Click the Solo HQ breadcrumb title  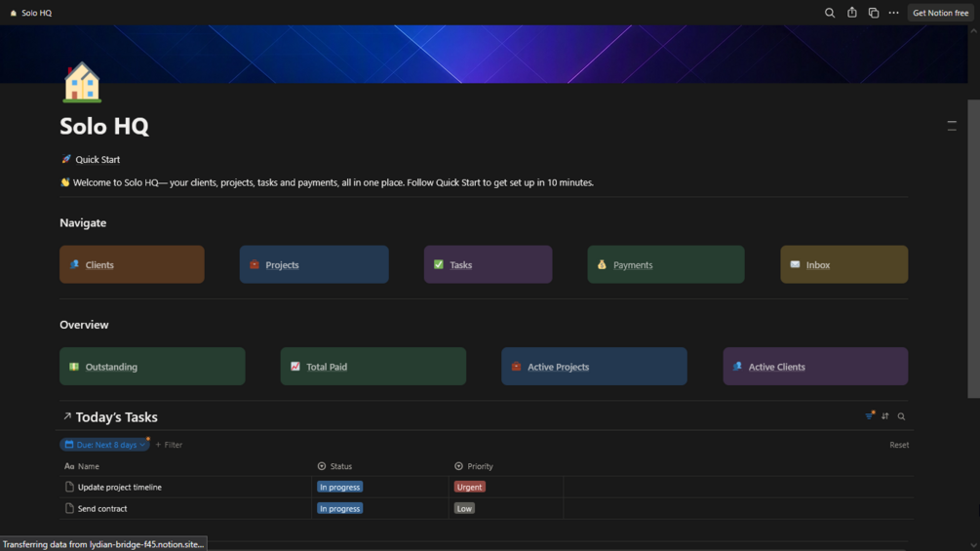[x=36, y=13]
